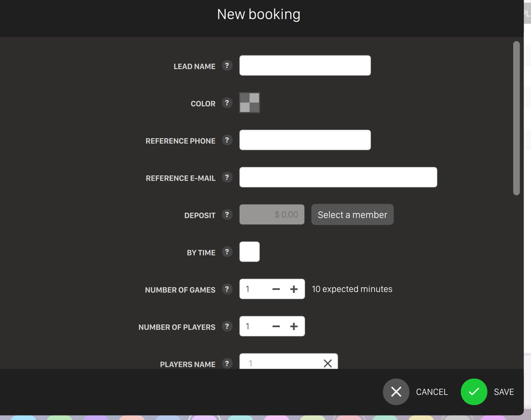
Task: Decrease the number of games with minus
Action: pyautogui.click(x=276, y=289)
